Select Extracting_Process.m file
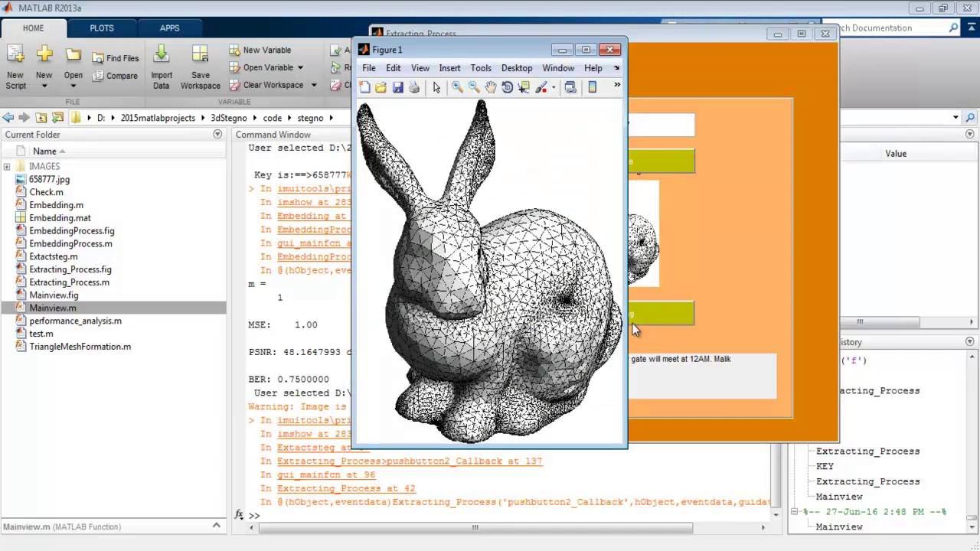This screenshot has height=551, width=980. pyautogui.click(x=69, y=282)
